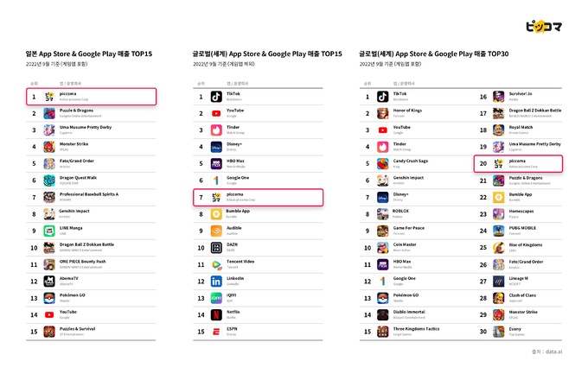588x380 pixels.
Task: Click the highlighted piccoma row ranked 7
Action: pos(258,197)
